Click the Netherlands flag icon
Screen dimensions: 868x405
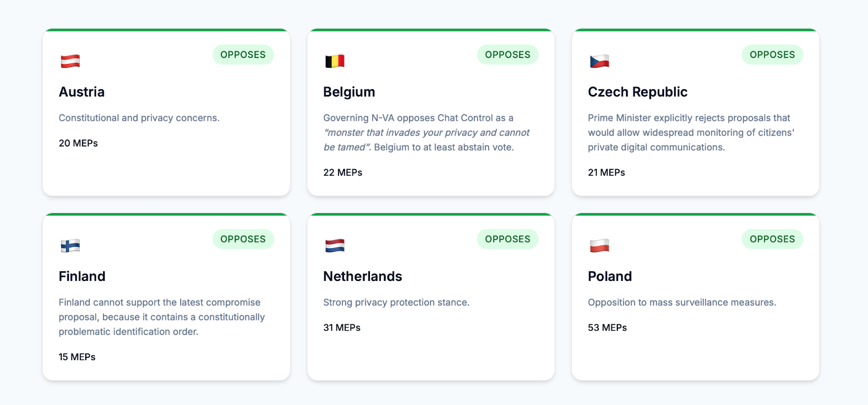(335, 246)
